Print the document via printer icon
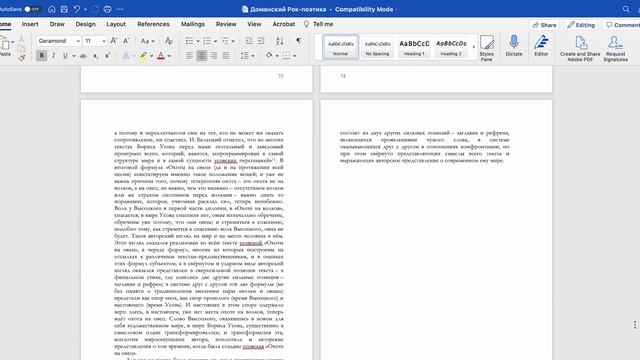 click(107, 9)
